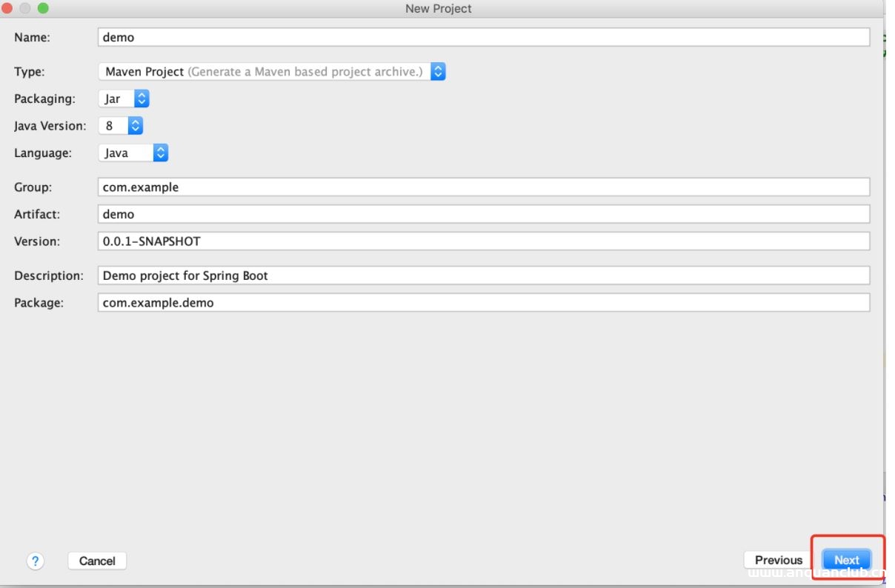
Task: Expand the Packaging dropdown set to Jar
Action: coord(124,98)
